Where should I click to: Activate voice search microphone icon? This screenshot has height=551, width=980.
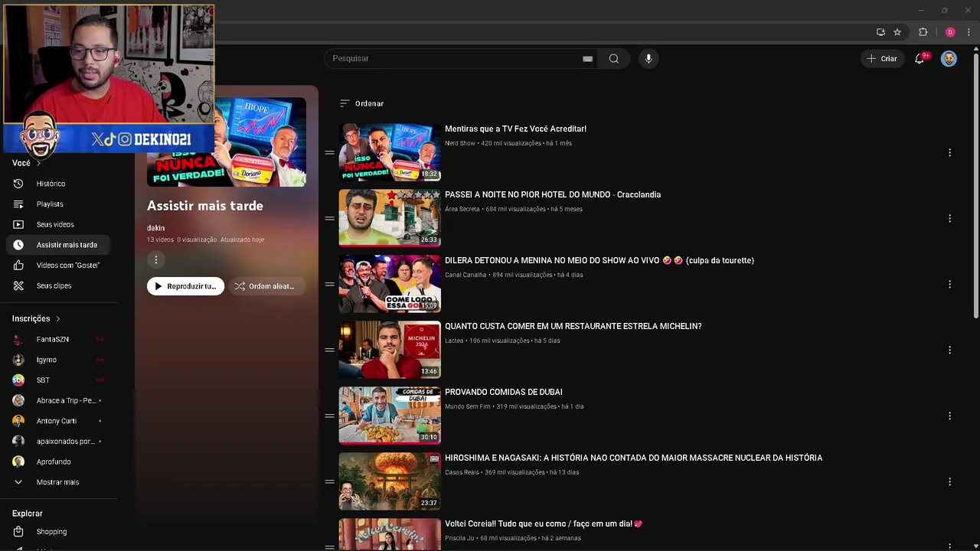coord(648,59)
